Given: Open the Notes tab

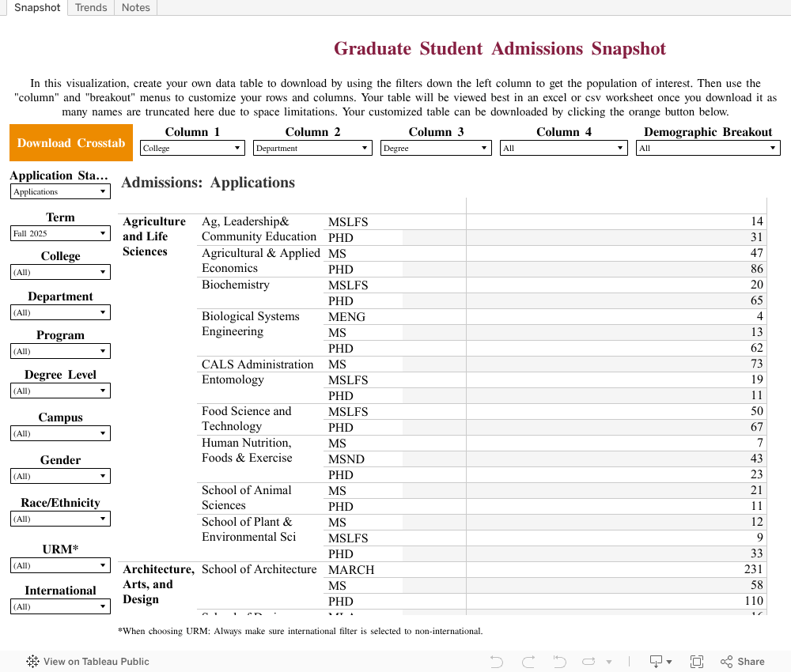Looking at the screenshot, I should (134, 7).
